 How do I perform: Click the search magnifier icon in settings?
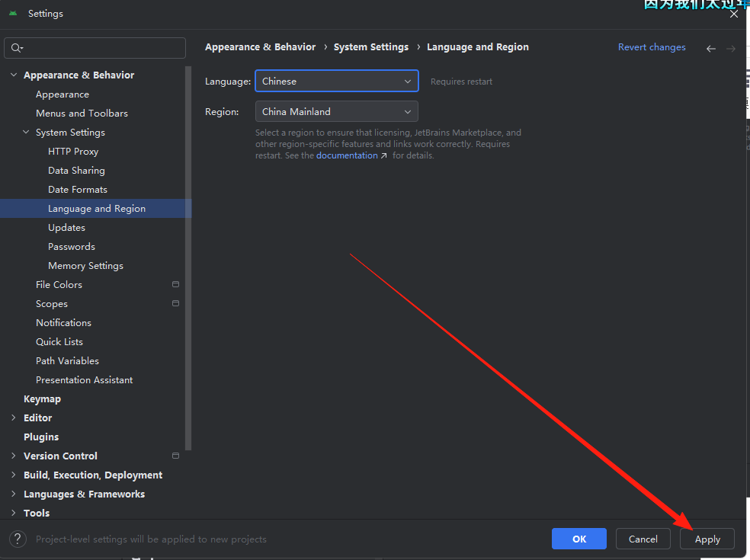coord(17,48)
